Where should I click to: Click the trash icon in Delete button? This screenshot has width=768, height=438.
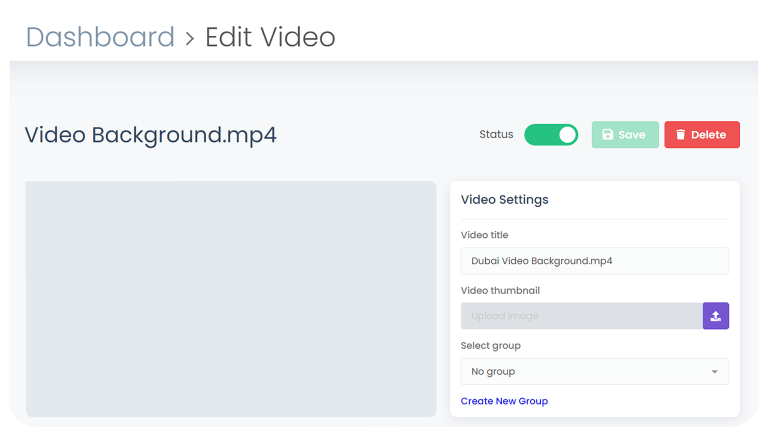coord(681,135)
